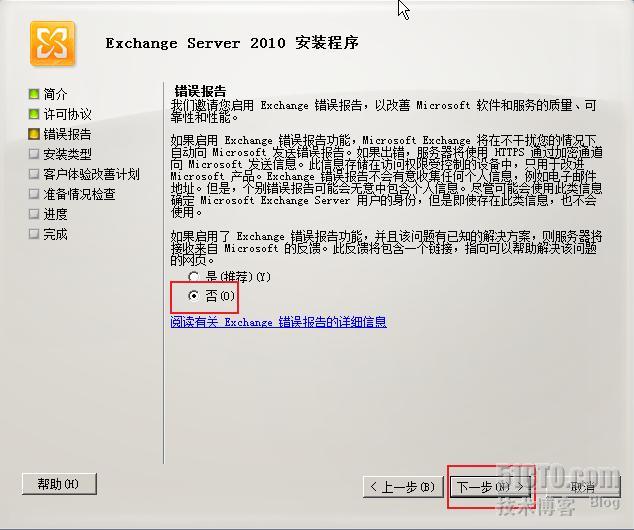
Task: Click the bold 错误报告 page heading
Action: coord(200,91)
